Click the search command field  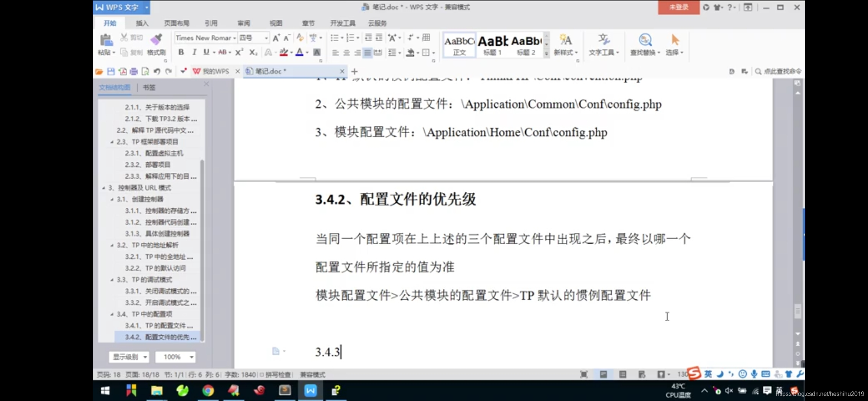pyautogui.click(x=779, y=71)
